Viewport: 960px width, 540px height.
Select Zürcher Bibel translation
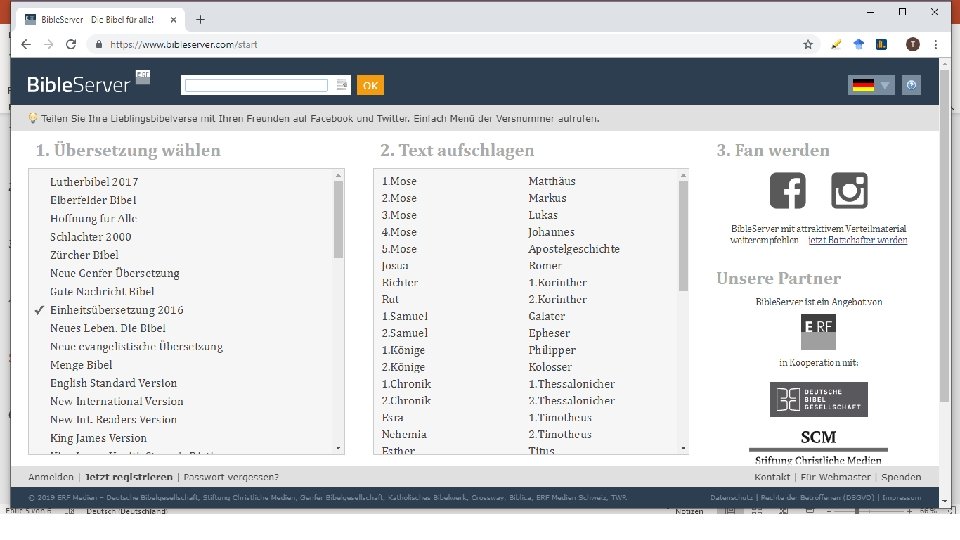(x=84, y=255)
